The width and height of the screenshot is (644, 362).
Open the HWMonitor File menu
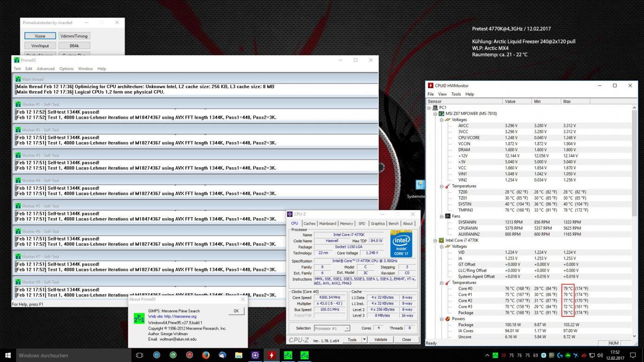pos(431,94)
